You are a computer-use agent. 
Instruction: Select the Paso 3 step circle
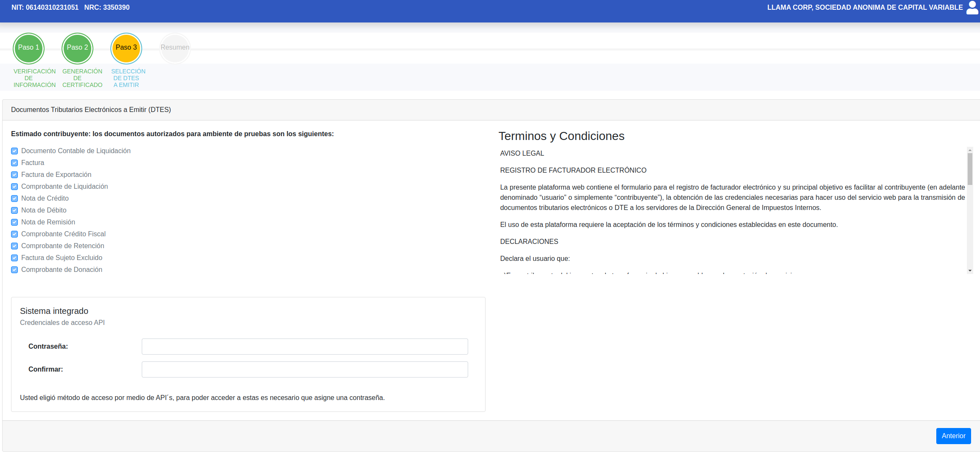tap(126, 48)
